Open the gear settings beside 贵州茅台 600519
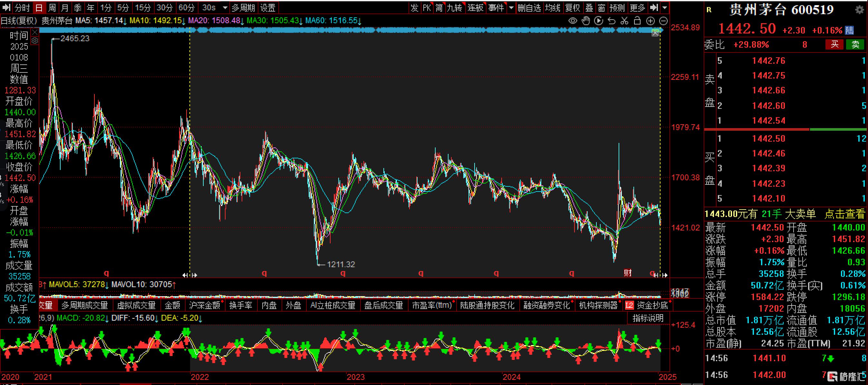 [x=860, y=10]
